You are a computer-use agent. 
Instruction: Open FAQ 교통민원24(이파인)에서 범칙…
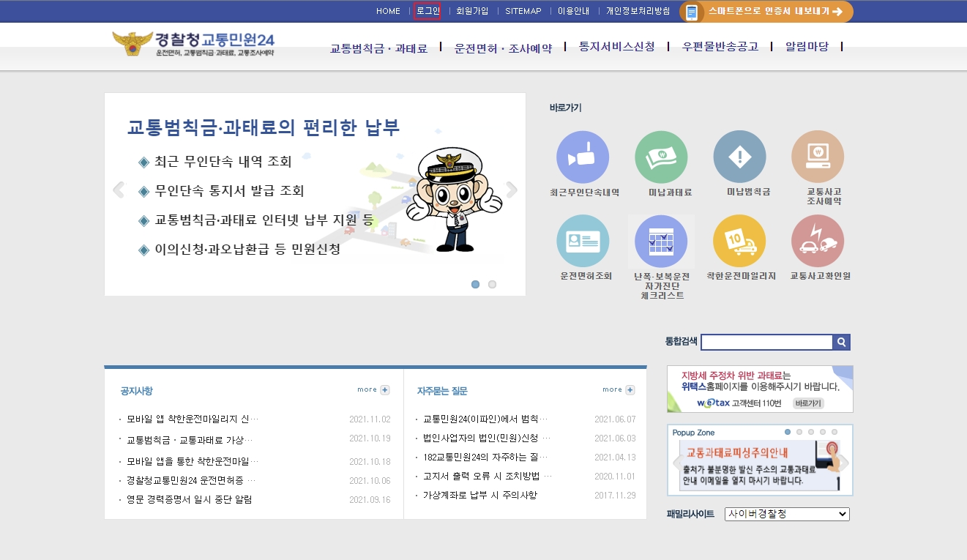485,419
